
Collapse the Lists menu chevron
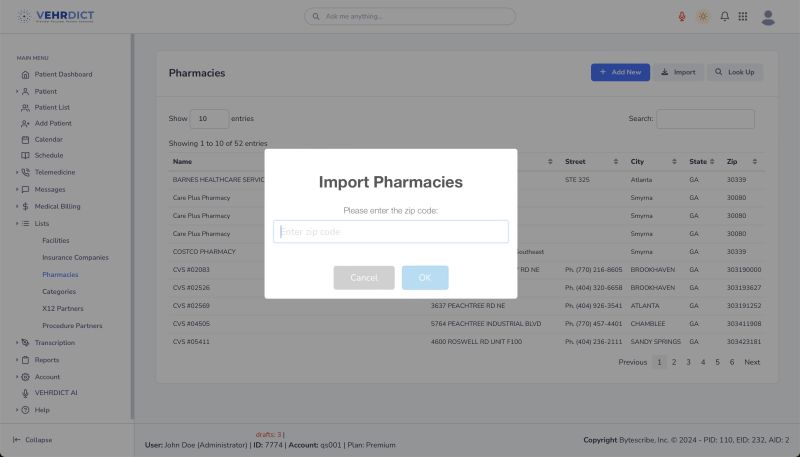[x=17, y=223]
